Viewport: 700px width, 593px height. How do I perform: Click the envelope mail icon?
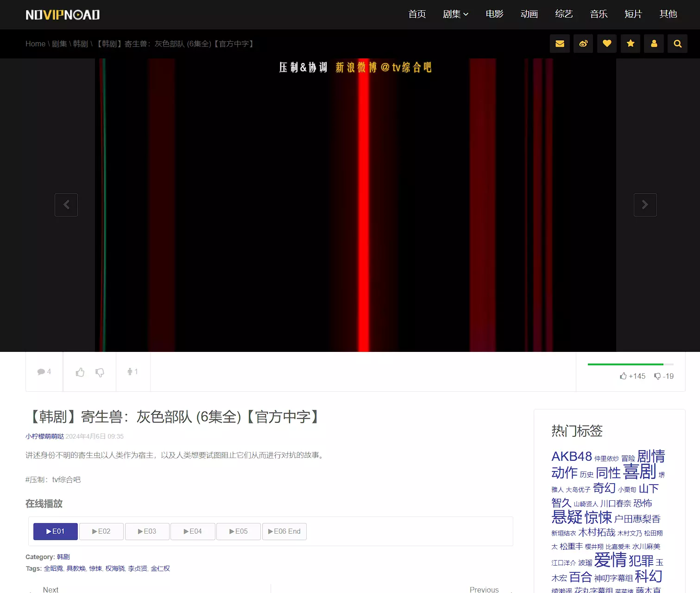[560, 44]
